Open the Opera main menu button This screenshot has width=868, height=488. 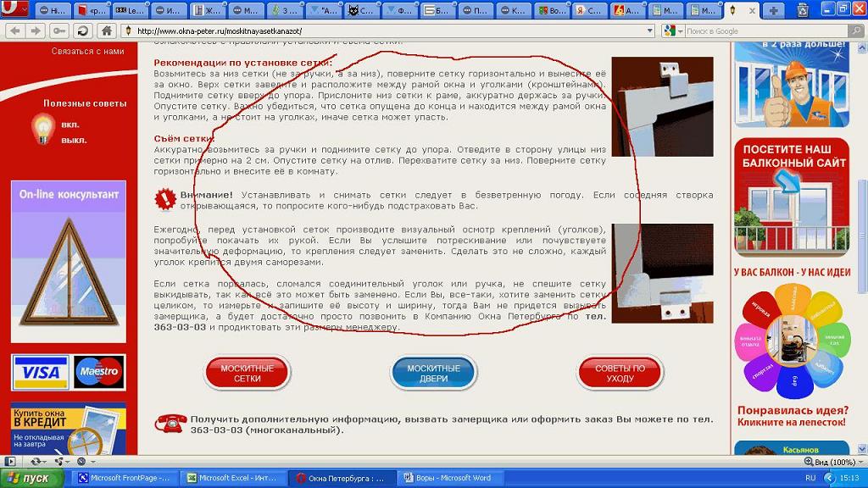15,8
